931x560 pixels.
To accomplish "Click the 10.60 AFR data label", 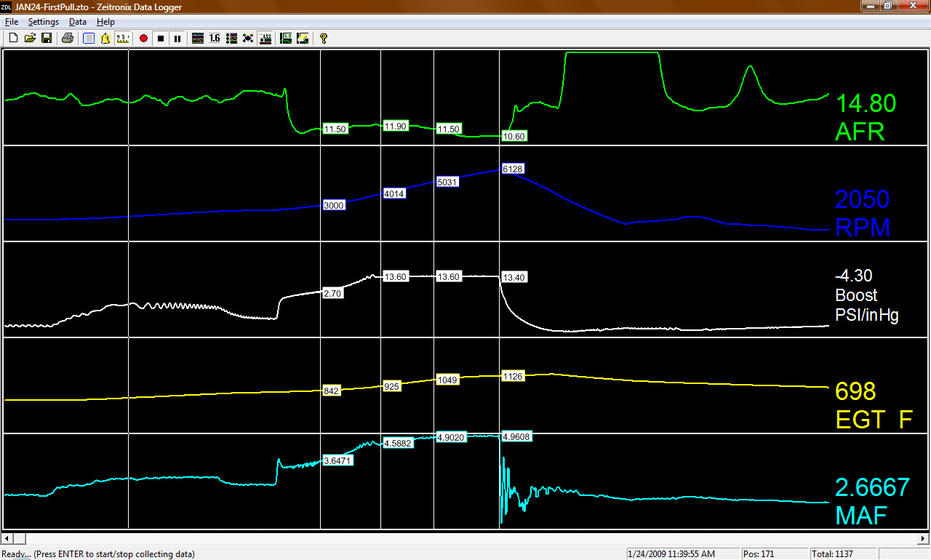I will [514, 136].
